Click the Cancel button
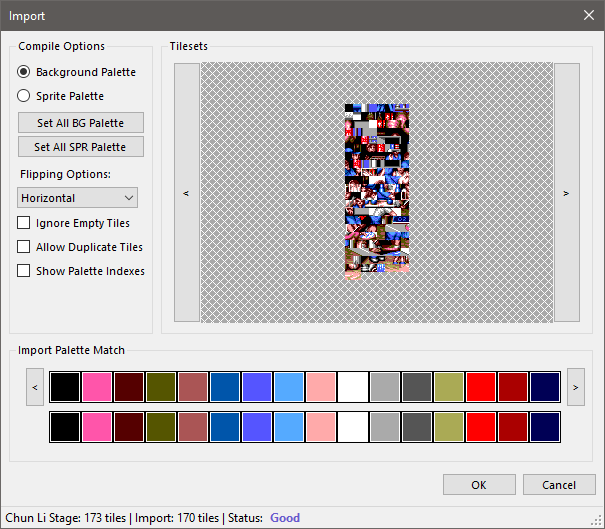Screen dimensions: 605x529 point(559,485)
